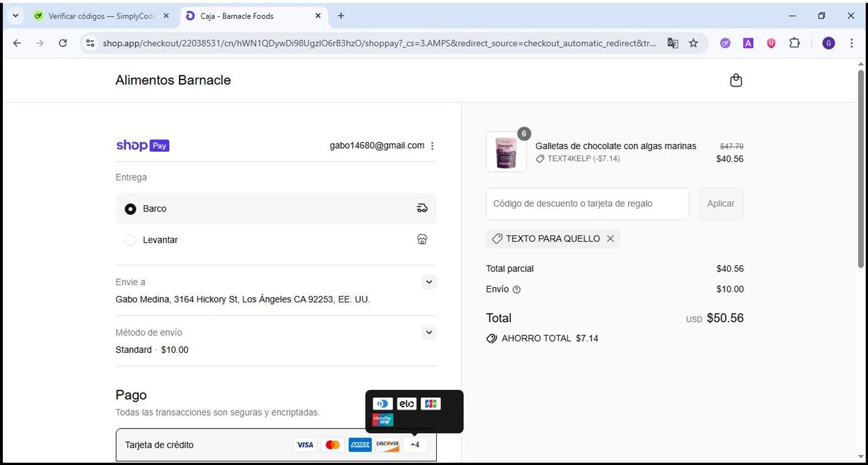The width and height of the screenshot is (868, 465).
Task: Open the tab search dropdown arrow
Action: tap(15, 16)
